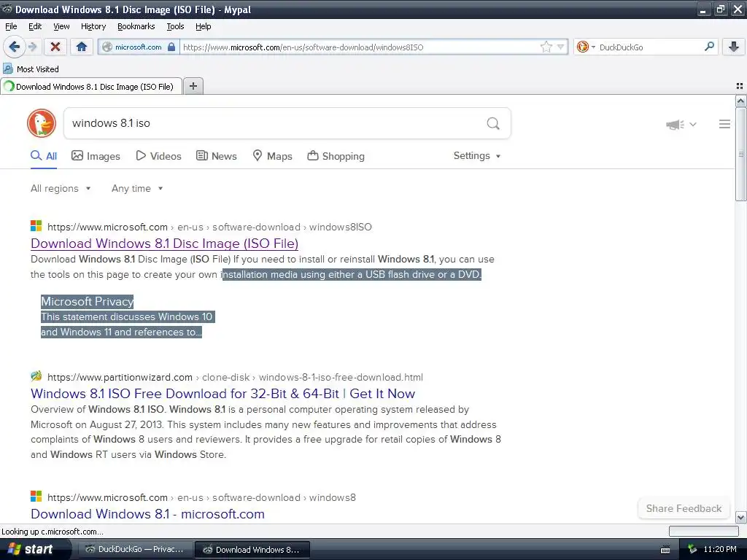Open the View menu
The width and height of the screenshot is (747, 560).
(x=61, y=26)
